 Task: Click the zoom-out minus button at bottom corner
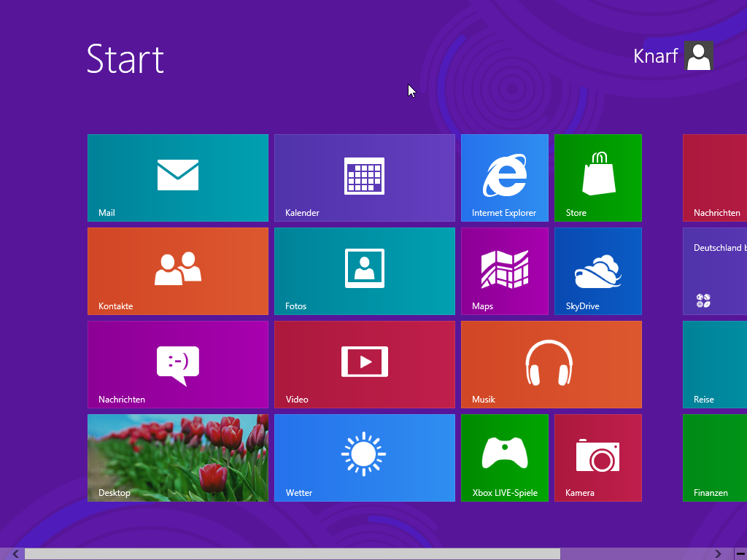[x=741, y=554]
